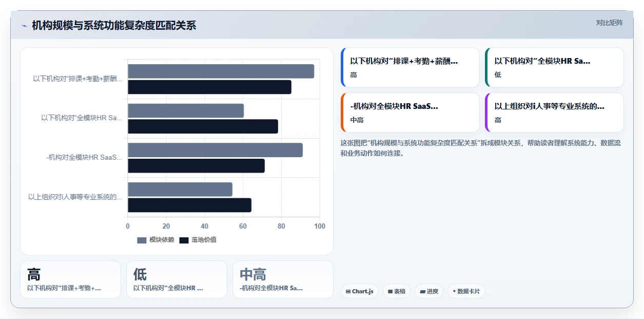Viewport: 644px width, 319px height.
Task: Select the 进度 tag chip
Action: pos(429,291)
